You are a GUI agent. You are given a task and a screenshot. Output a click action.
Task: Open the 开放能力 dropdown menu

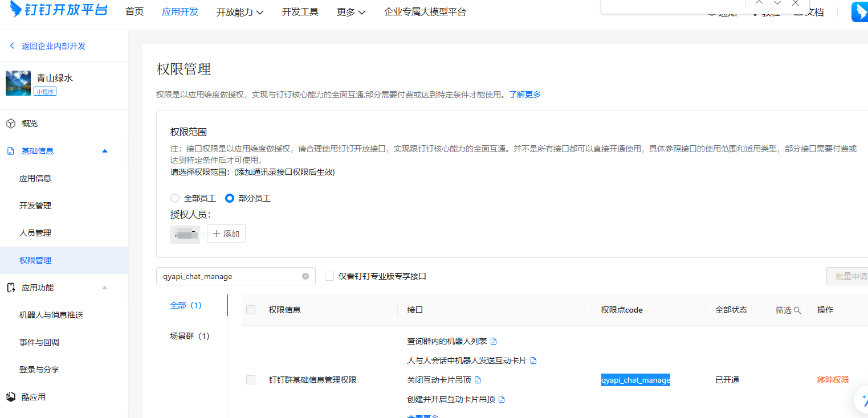pyautogui.click(x=240, y=12)
